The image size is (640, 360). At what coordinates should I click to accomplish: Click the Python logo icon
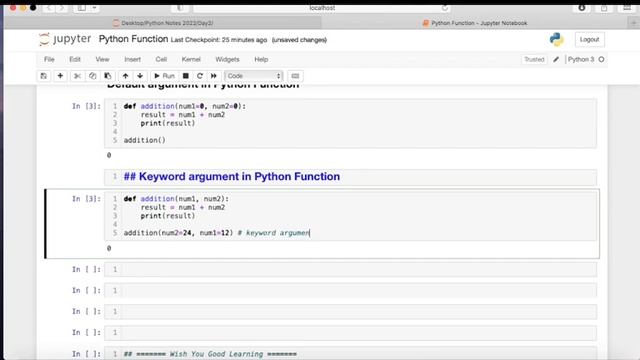click(556, 40)
